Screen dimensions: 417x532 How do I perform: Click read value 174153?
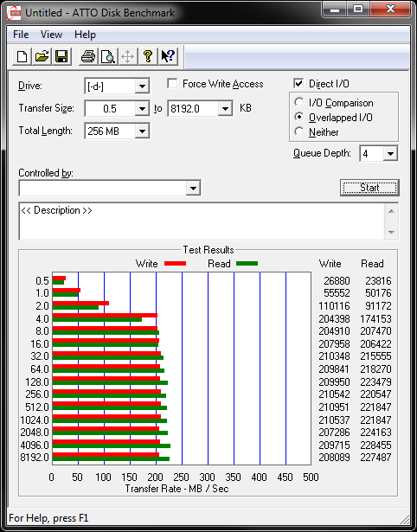coord(376,319)
